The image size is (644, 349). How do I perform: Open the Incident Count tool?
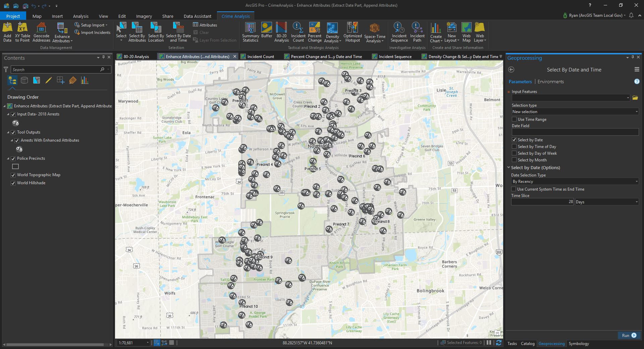coord(298,32)
